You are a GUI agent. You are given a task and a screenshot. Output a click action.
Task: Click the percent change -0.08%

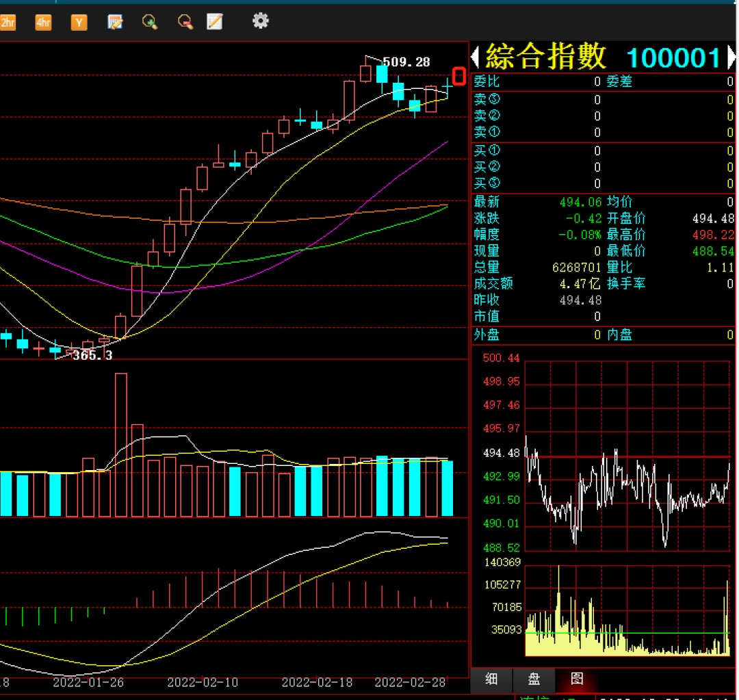tap(580, 235)
